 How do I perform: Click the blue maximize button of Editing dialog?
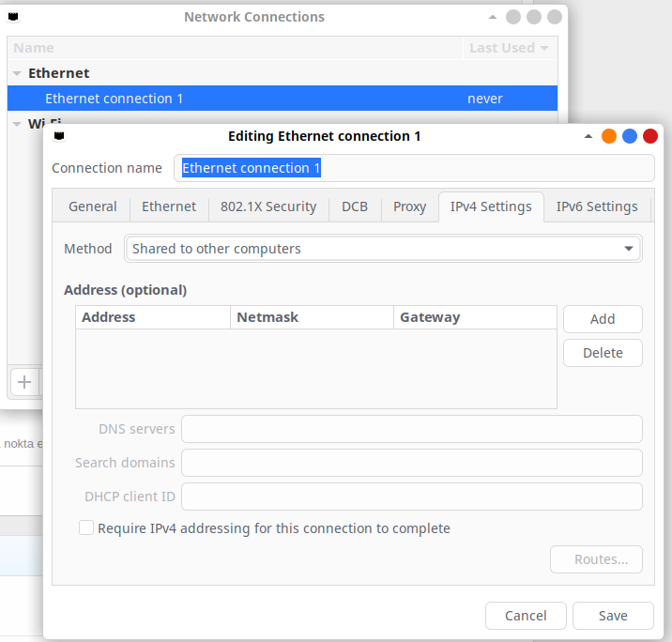click(x=630, y=136)
